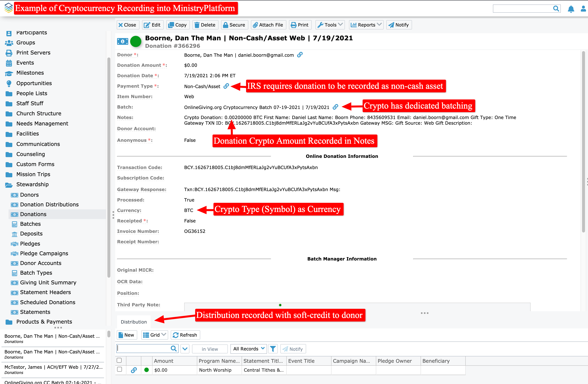Open the Tools dropdown menu
This screenshot has width=588, height=384.
click(x=330, y=25)
